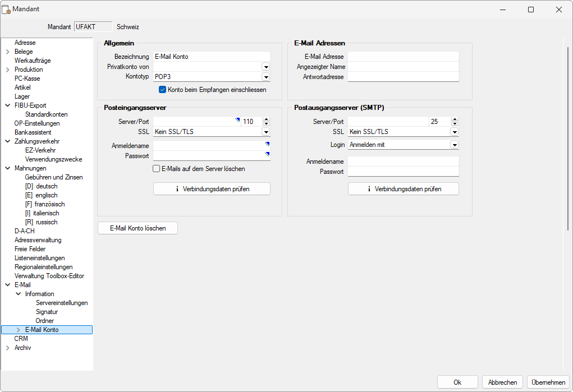Click info icon on SMTP Verbindungsdaten prüfen
The image size is (573, 392).
click(369, 189)
